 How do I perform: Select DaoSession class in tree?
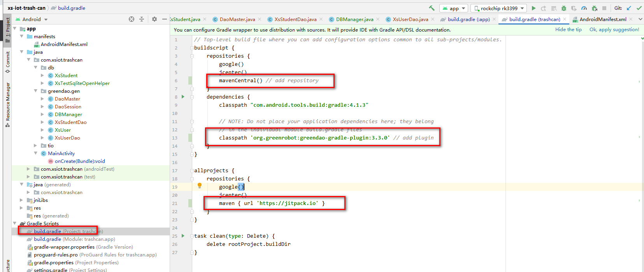(x=65, y=106)
